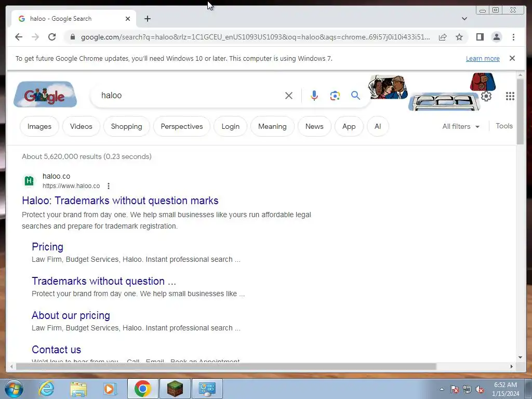Click the https://www.haloo.co URL text
The width and height of the screenshot is (532, 399).
click(71, 186)
